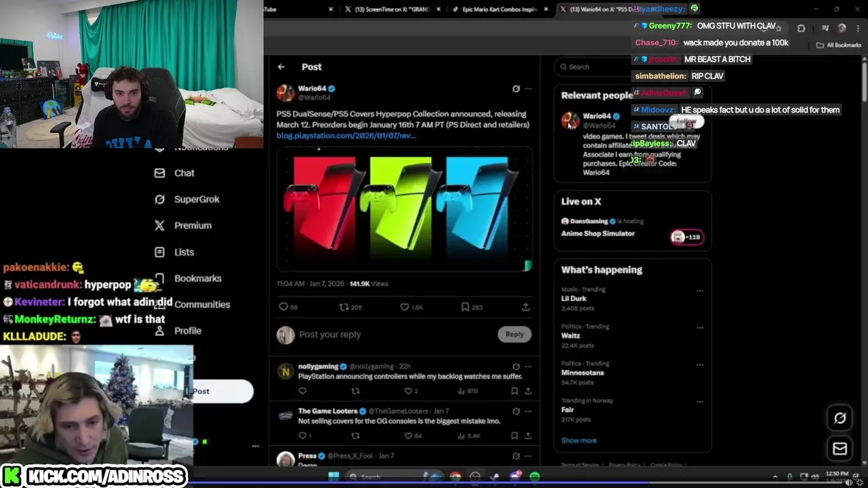View analytics of nollygaming's reply (970)
The image size is (868, 488).
tap(469, 391)
